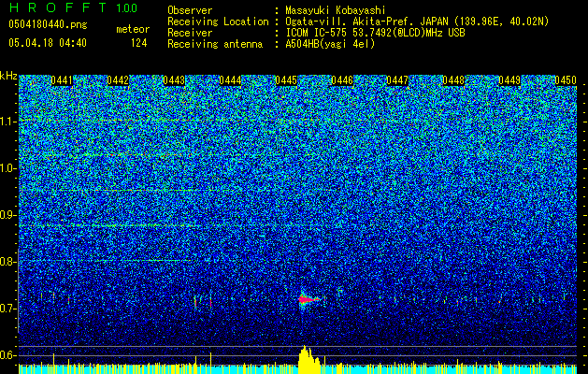Click time marker 0445

286,80
